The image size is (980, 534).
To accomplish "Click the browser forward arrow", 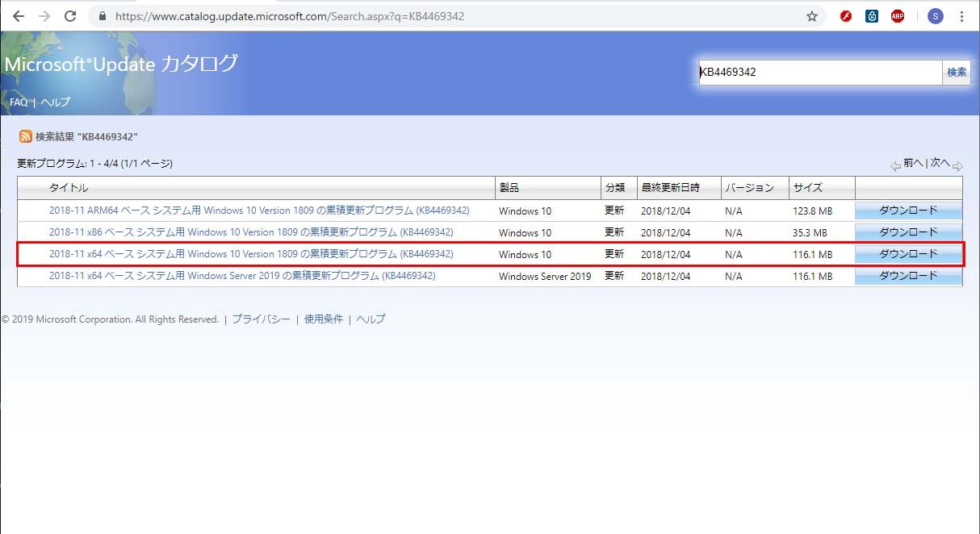I will click(x=44, y=16).
